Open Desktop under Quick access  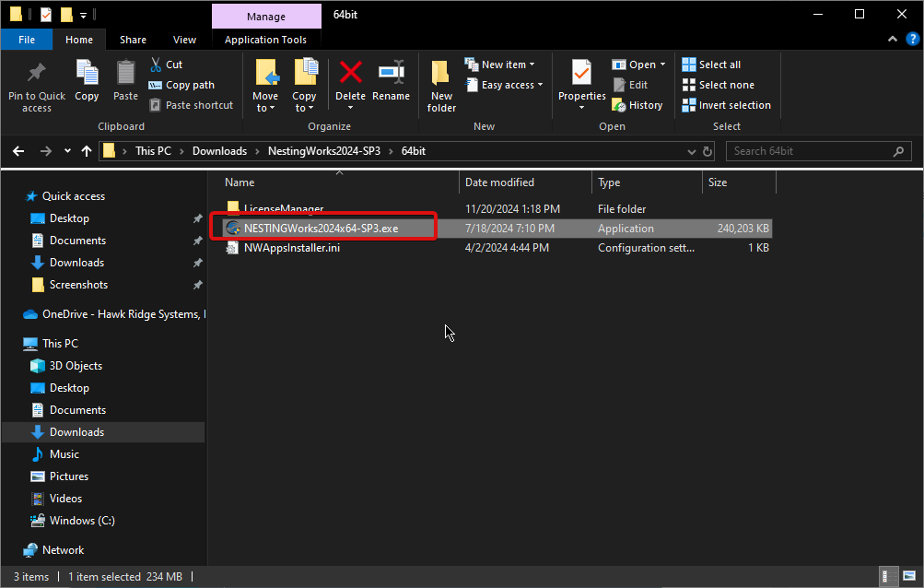click(69, 218)
